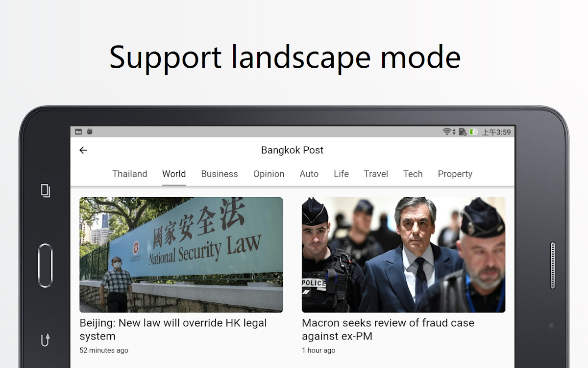Tap the picture notification icon in status bar

pos(78,132)
